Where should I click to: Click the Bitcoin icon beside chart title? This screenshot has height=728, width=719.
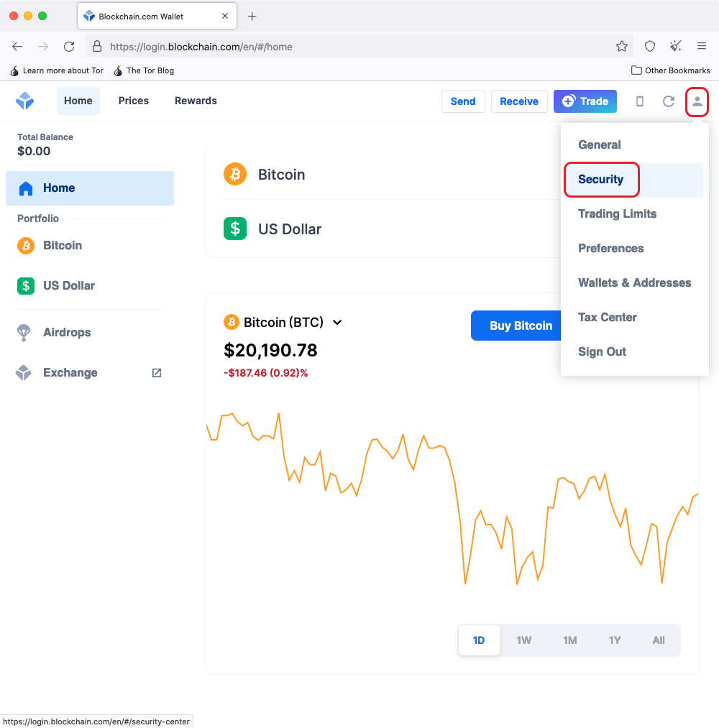pyautogui.click(x=232, y=322)
